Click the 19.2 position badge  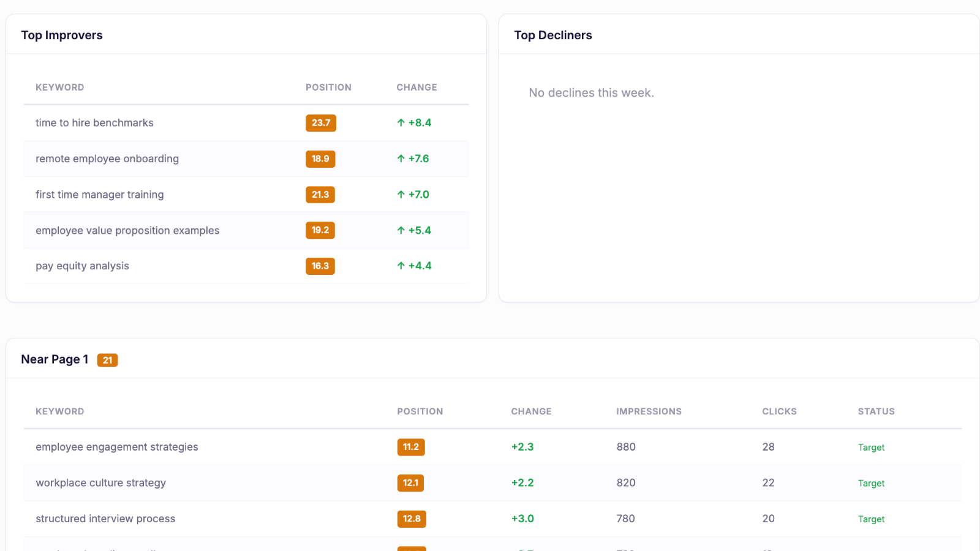click(x=320, y=230)
